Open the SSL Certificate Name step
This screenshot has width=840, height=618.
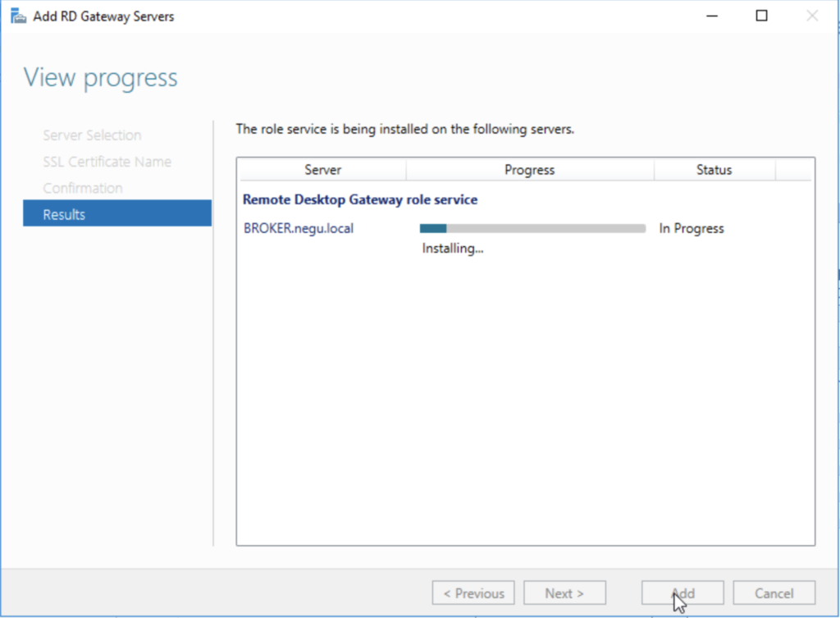(107, 162)
